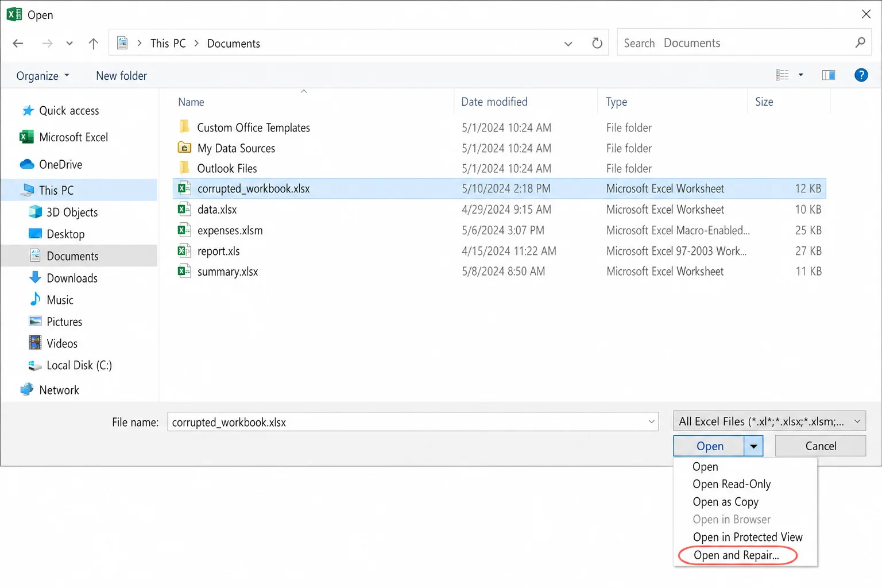This screenshot has width=882, height=588.
Task: Select the data.xlsx file
Action: click(x=217, y=210)
